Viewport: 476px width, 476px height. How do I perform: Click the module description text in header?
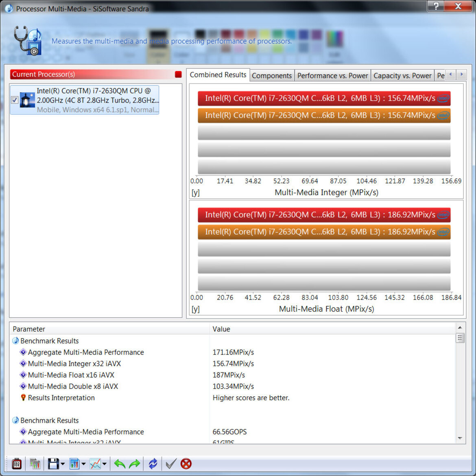[x=172, y=41]
